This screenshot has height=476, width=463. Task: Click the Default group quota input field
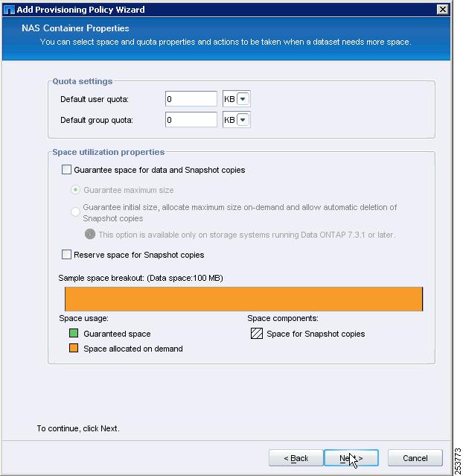point(191,120)
